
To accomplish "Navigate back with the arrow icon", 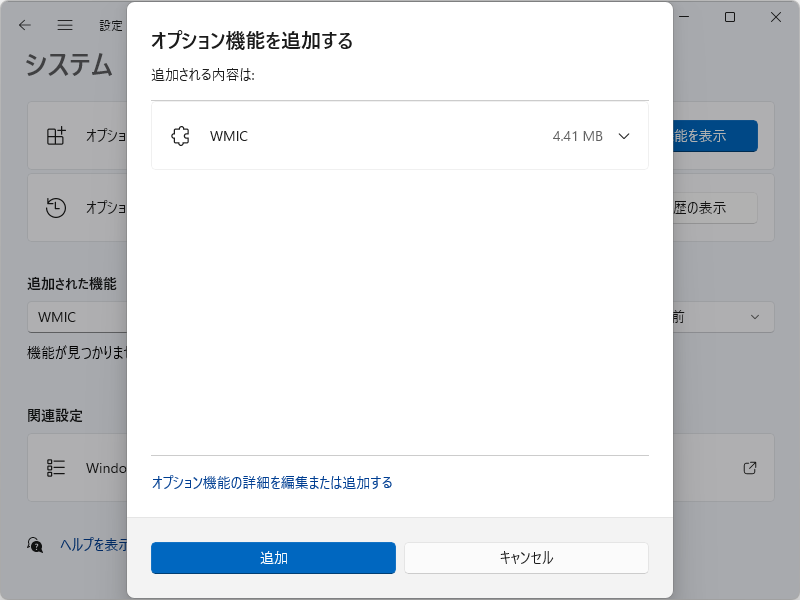I will (24, 25).
